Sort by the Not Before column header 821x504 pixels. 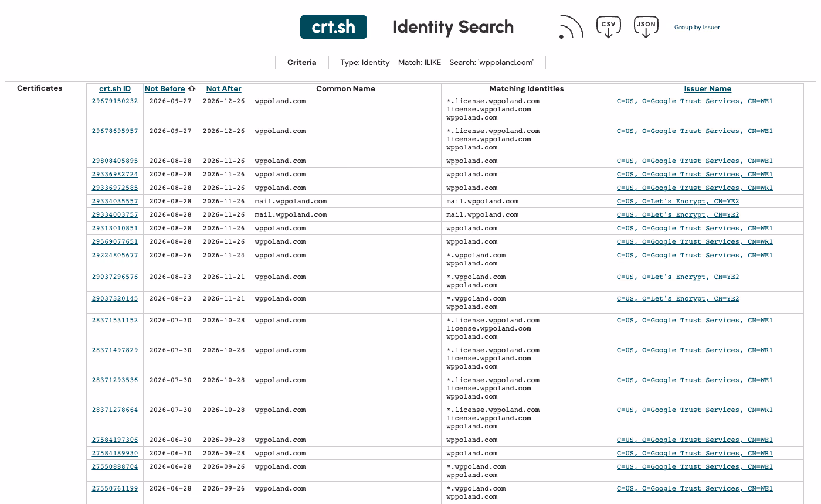165,89
